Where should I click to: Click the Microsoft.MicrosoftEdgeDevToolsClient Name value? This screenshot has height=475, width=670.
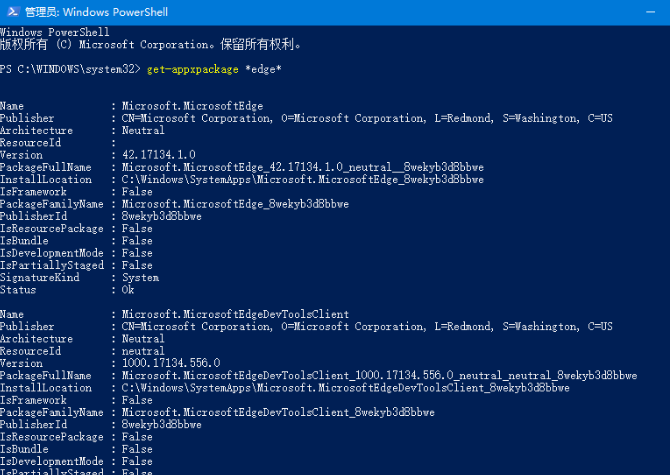tap(235, 314)
